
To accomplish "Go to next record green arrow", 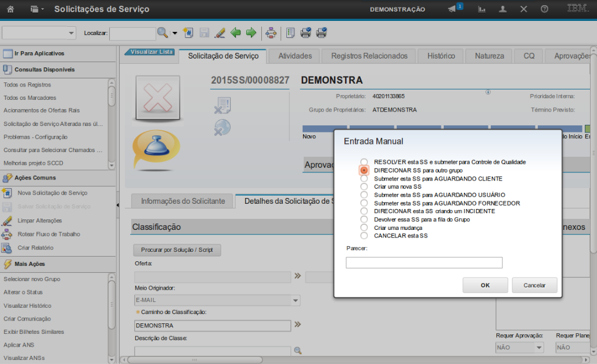I will pos(251,33).
